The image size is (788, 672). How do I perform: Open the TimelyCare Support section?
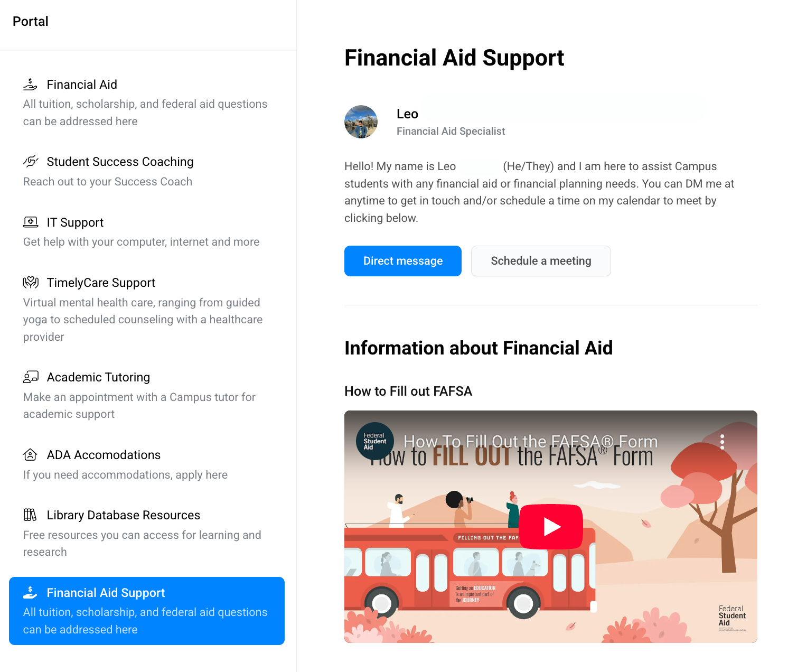tap(147, 309)
